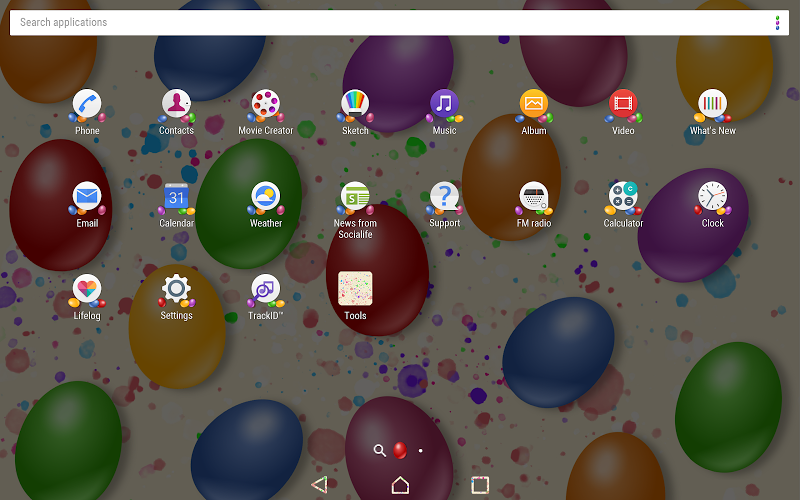The height and width of the screenshot is (500, 800).
Task: Launch the Calendar app
Action: tap(176, 197)
